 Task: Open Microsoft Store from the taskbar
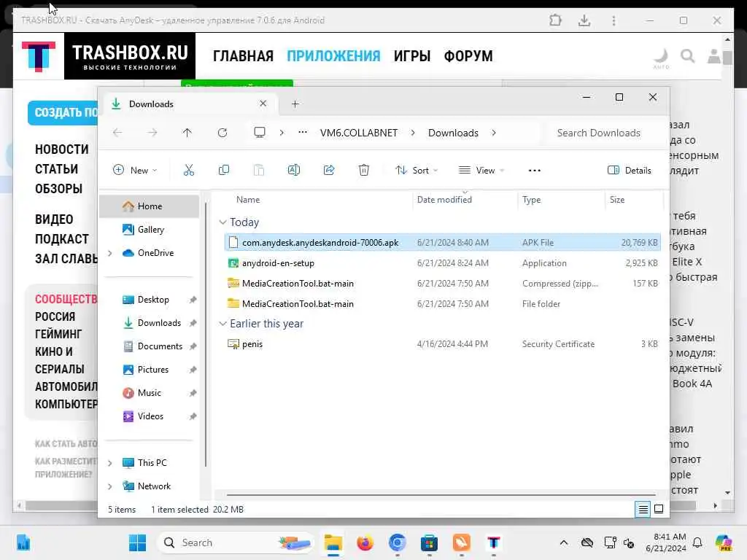pos(429,542)
